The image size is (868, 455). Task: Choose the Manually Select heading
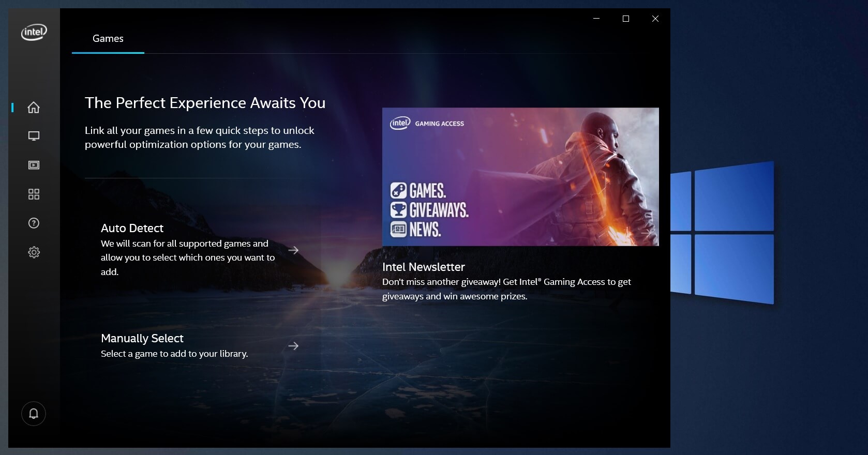pyautogui.click(x=142, y=338)
